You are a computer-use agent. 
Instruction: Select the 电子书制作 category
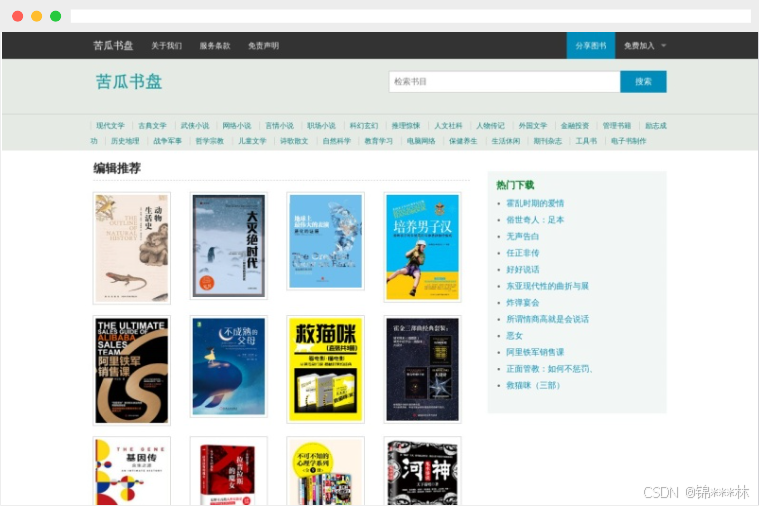coord(628,141)
